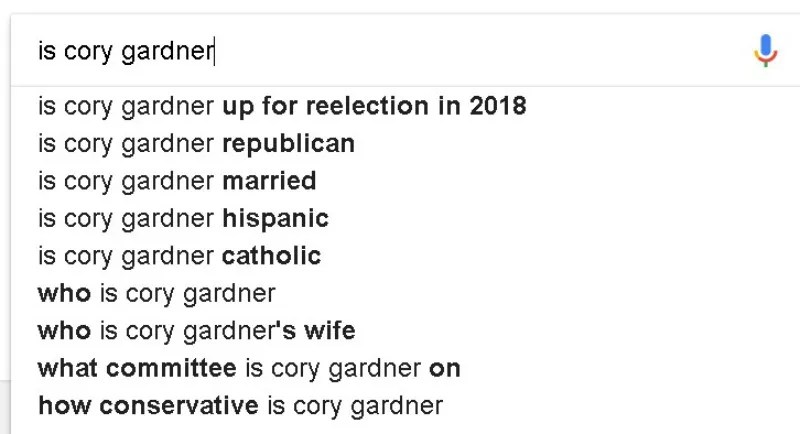The image size is (800, 434).
Task: Select suggestion "up for reelection in 2018"
Action: coord(282,106)
